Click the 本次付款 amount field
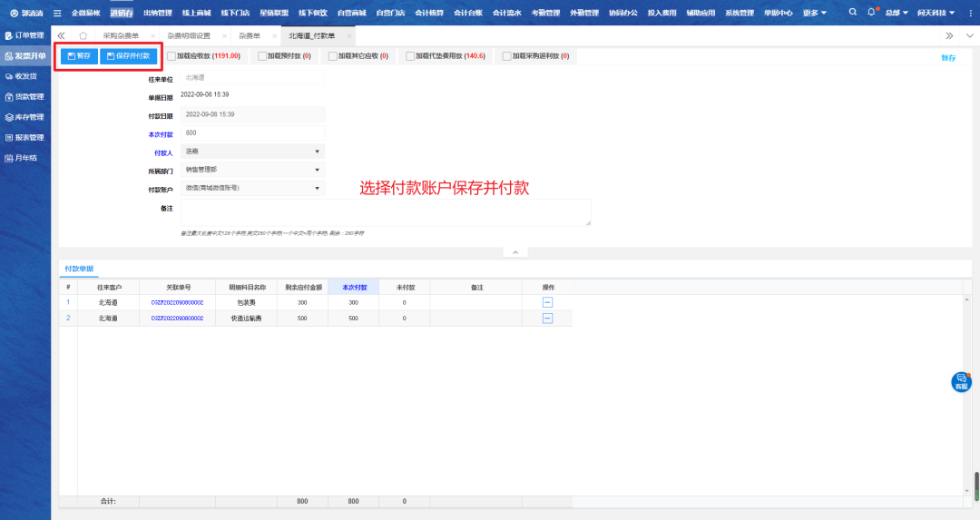Screen dimensions: 980x520 click(253, 132)
